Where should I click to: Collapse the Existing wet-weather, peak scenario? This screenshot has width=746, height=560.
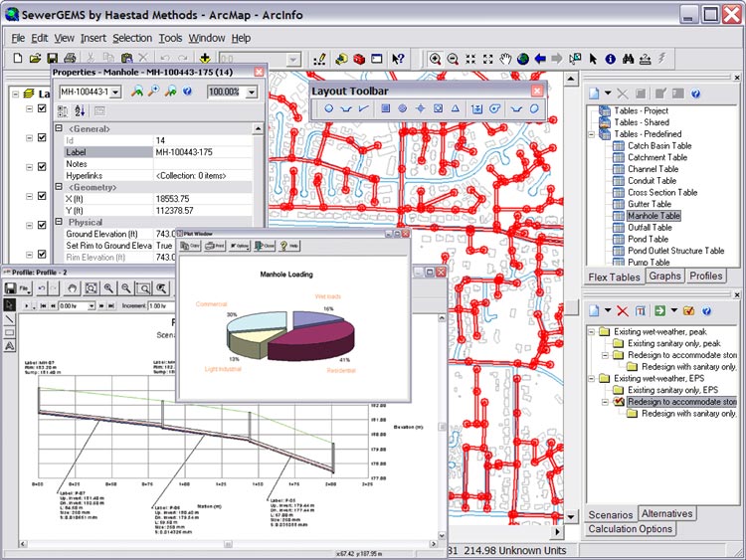coord(592,331)
